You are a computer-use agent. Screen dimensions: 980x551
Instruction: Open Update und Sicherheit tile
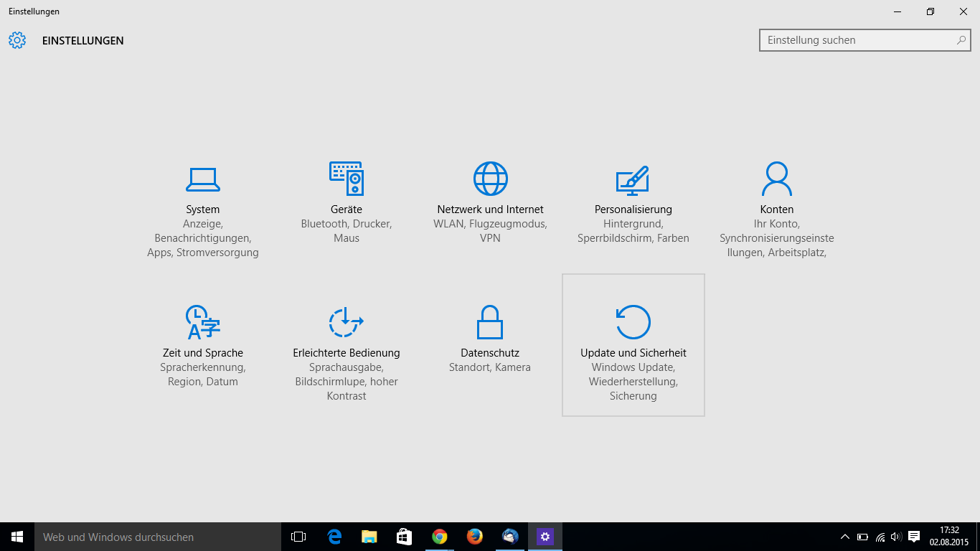(x=633, y=344)
